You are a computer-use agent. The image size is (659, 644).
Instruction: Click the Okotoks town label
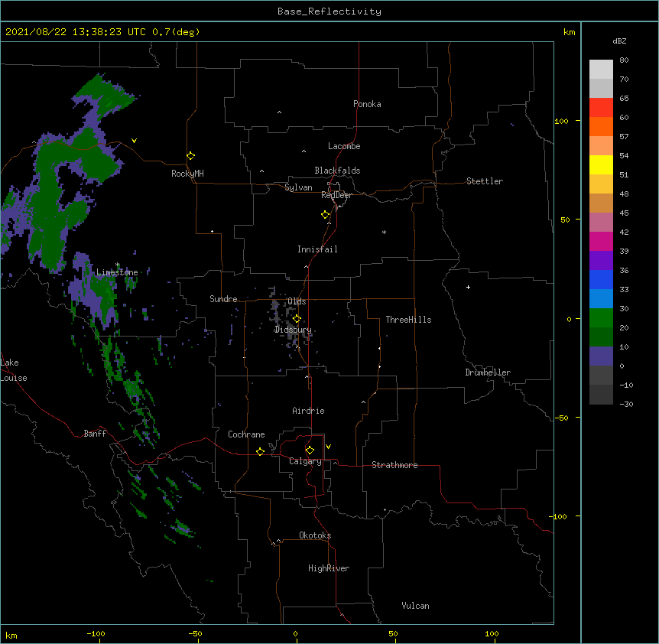pyautogui.click(x=315, y=535)
